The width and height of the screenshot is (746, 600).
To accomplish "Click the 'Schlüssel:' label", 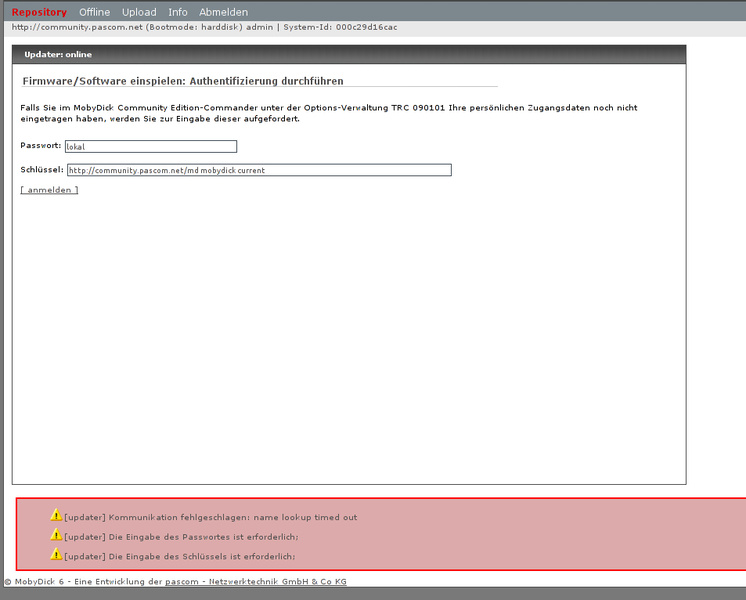I will (x=42, y=169).
